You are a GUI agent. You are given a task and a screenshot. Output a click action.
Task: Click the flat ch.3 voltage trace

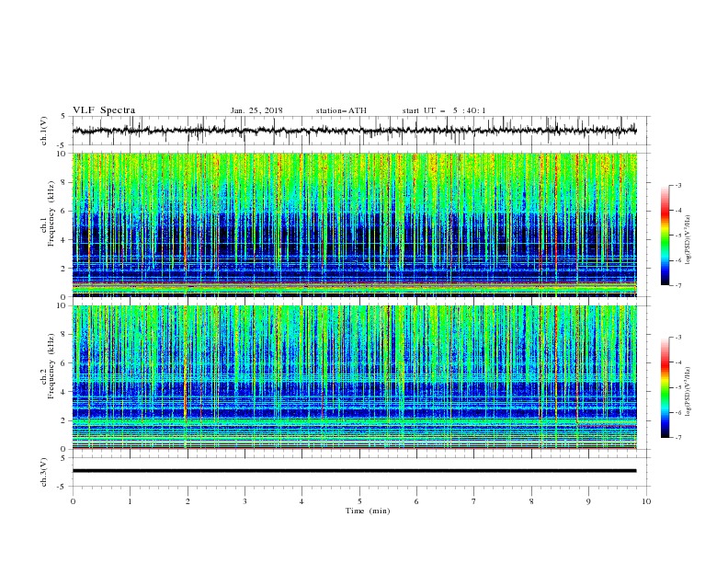[354, 471]
